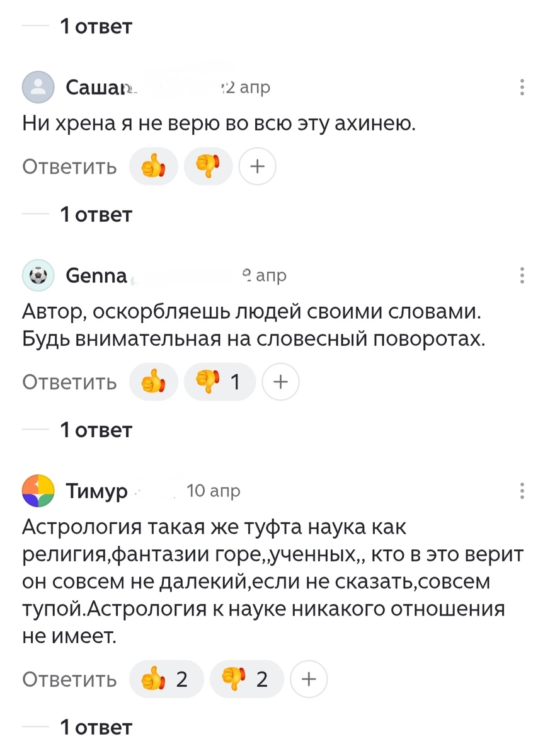This screenshot has height=756, width=555.
Task: Expand the top '1 ответ' replies thread
Action: click(96, 26)
